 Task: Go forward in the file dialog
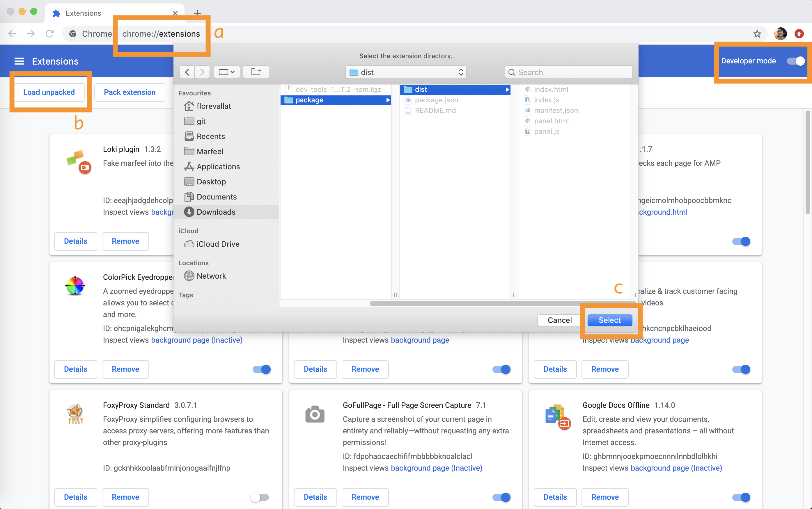pos(202,72)
